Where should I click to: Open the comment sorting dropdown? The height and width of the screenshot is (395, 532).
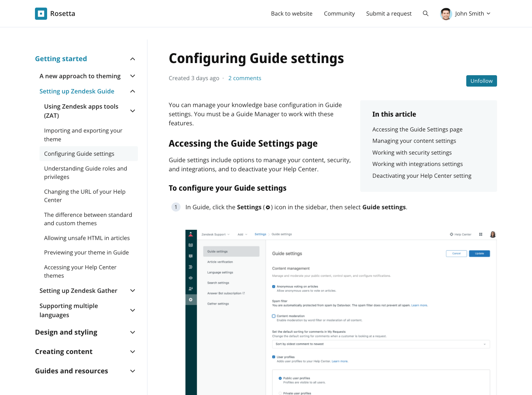coord(381,344)
